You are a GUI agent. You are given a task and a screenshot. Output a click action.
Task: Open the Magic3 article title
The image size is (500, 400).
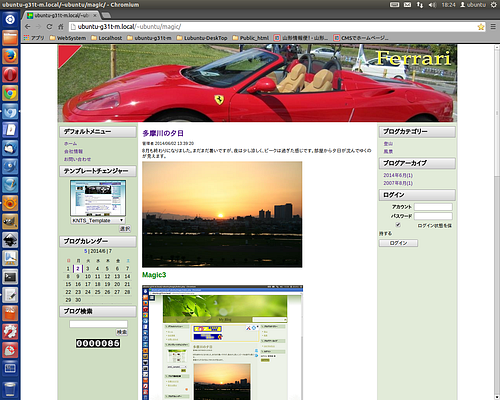(154, 275)
